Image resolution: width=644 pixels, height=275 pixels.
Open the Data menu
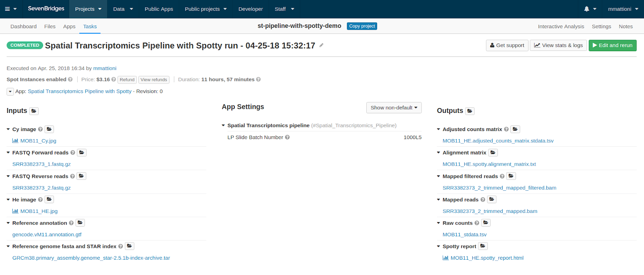pos(123,9)
